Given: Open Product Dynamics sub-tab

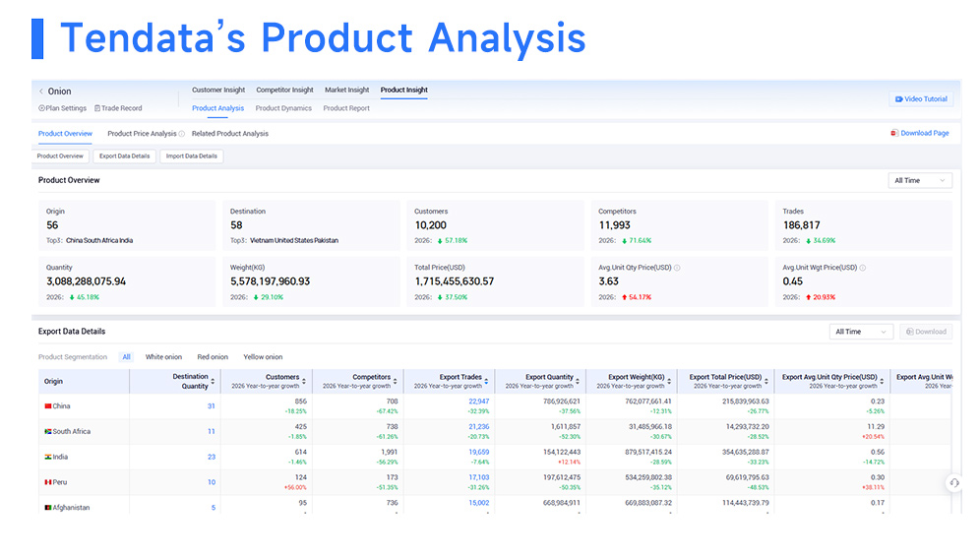Looking at the screenshot, I should click(283, 108).
